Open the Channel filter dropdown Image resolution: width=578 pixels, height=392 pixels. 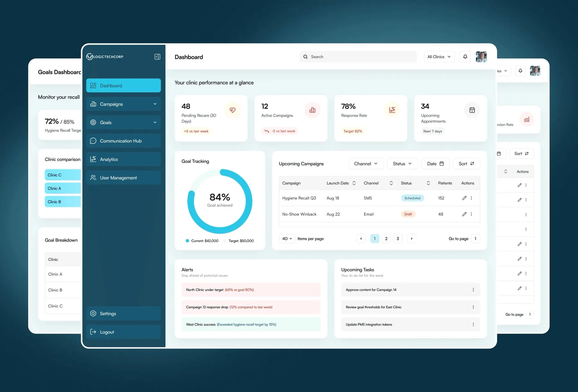[366, 164]
